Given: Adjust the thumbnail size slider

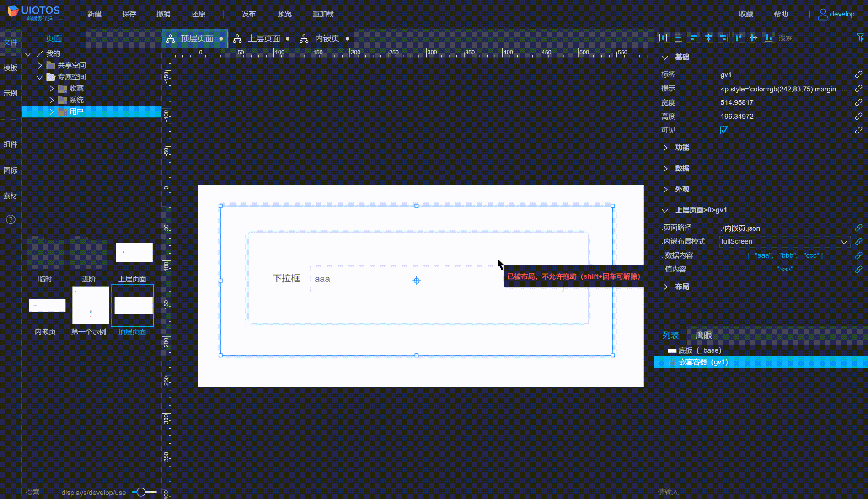Looking at the screenshot, I should tap(141, 492).
